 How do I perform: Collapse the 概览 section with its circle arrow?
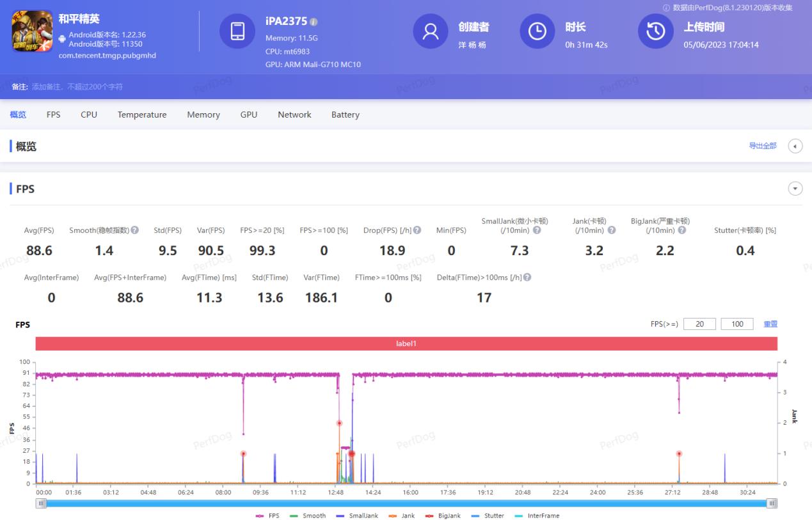pos(794,146)
